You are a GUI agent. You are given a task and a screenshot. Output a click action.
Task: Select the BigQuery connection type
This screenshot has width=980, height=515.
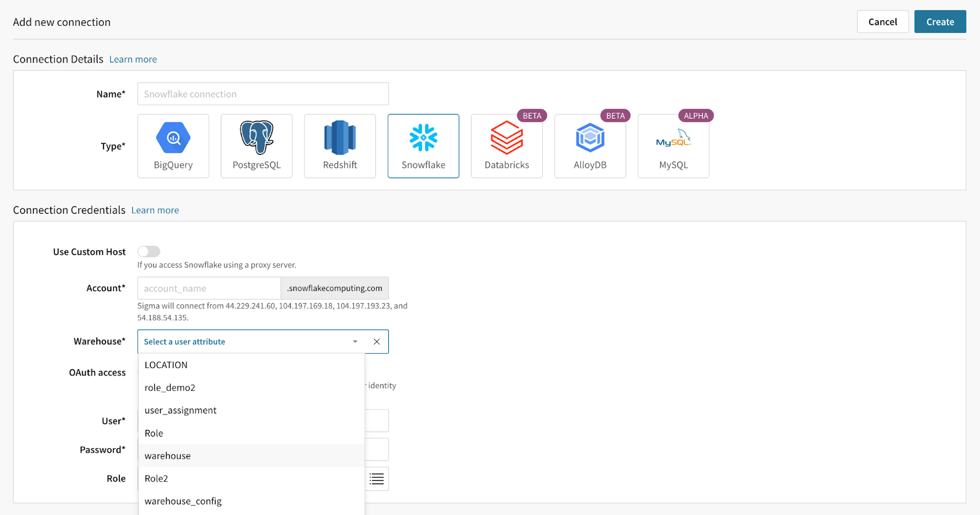point(173,146)
